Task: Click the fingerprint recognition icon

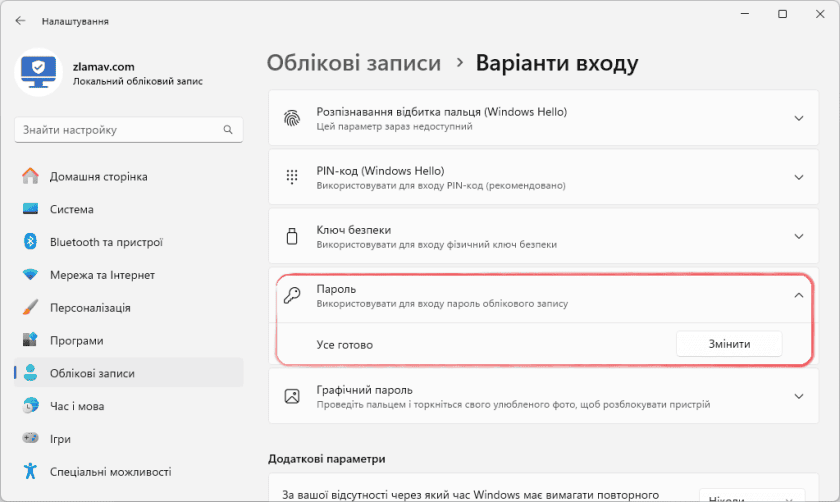Action: pos(292,118)
